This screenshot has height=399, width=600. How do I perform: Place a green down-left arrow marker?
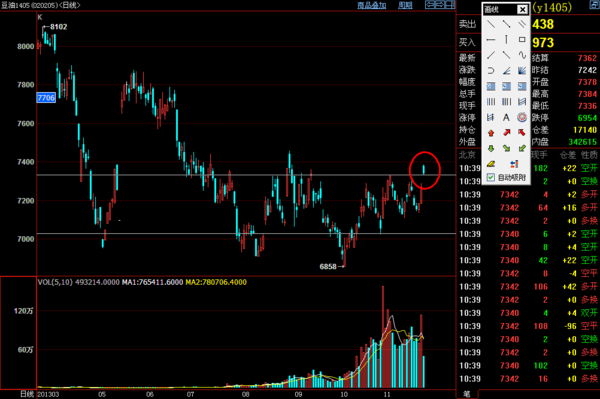tap(522, 148)
